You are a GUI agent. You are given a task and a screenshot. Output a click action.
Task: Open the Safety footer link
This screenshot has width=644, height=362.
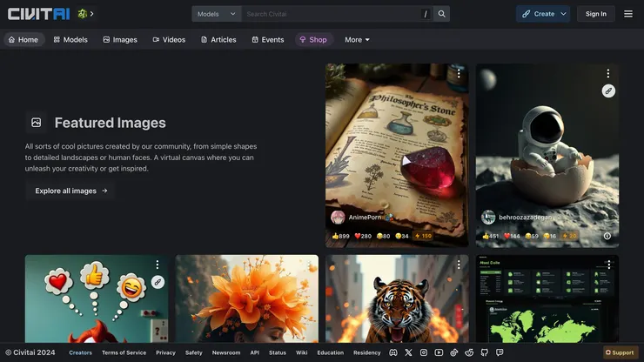pyautogui.click(x=194, y=352)
